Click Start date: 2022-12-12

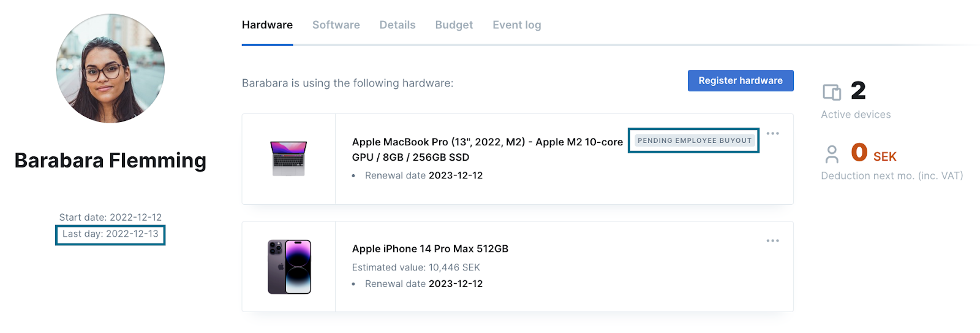(x=110, y=217)
